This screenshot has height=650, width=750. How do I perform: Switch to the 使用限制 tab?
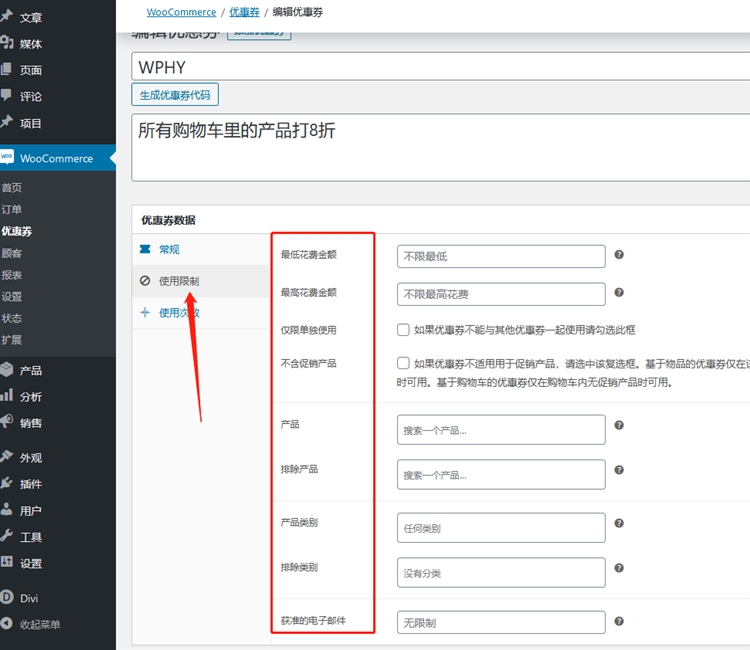tap(201, 281)
